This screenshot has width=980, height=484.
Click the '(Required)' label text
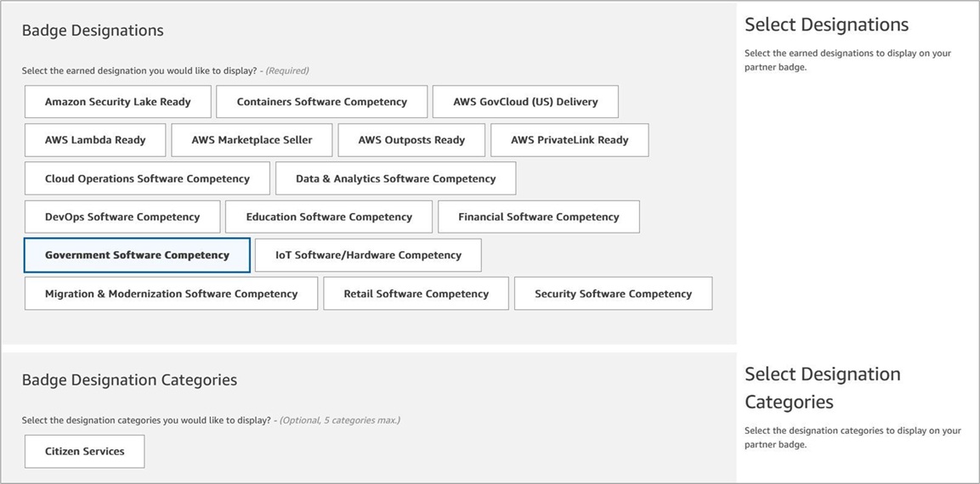click(x=287, y=70)
